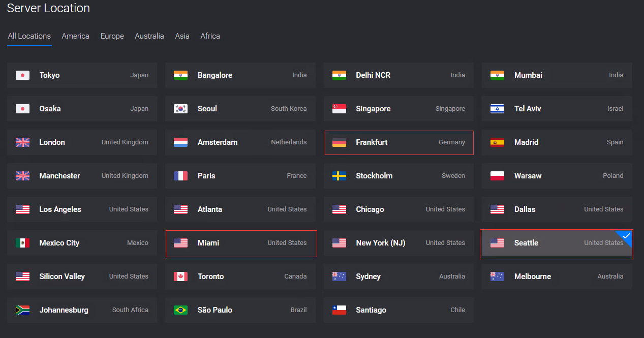Click the Japan flag next to Tokyo
This screenshot has height=338, width=644.
(x=22, y=75)
